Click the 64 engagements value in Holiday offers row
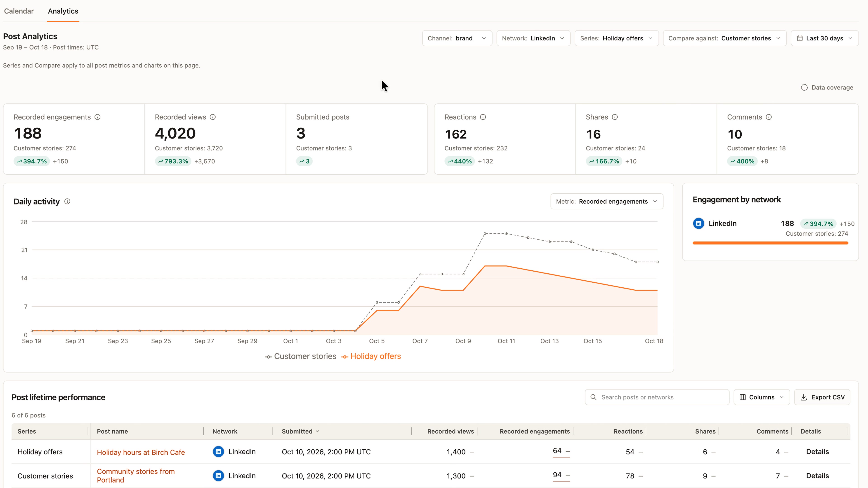 point(557,451)
